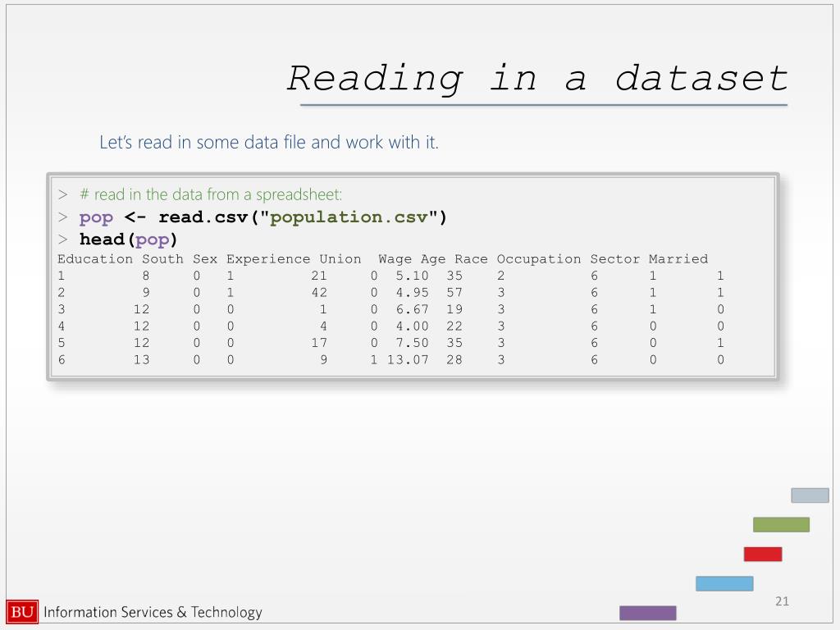Click the light blue decorative rectangle
Viewport: 840px width, 630px height.
(724, 583)
